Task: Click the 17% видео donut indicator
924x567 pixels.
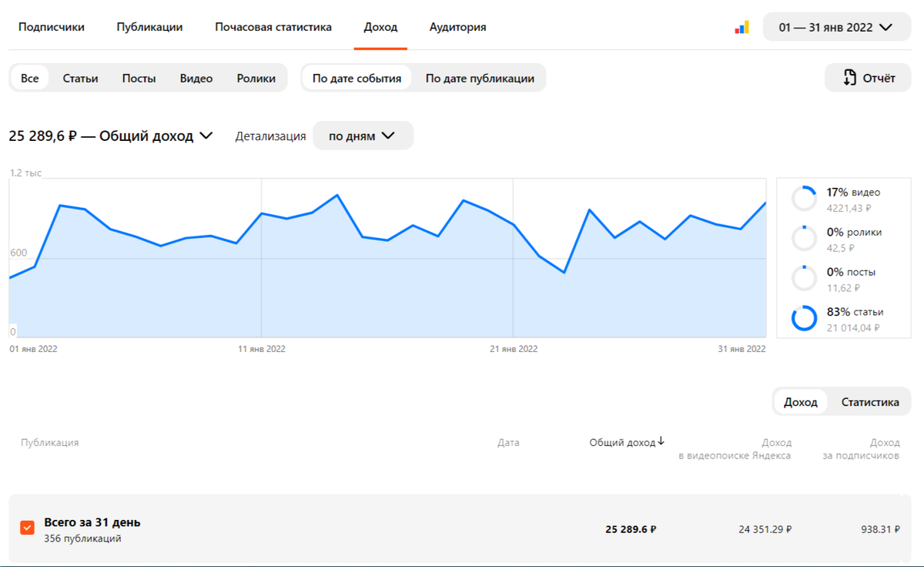Action: click(804, 198)
